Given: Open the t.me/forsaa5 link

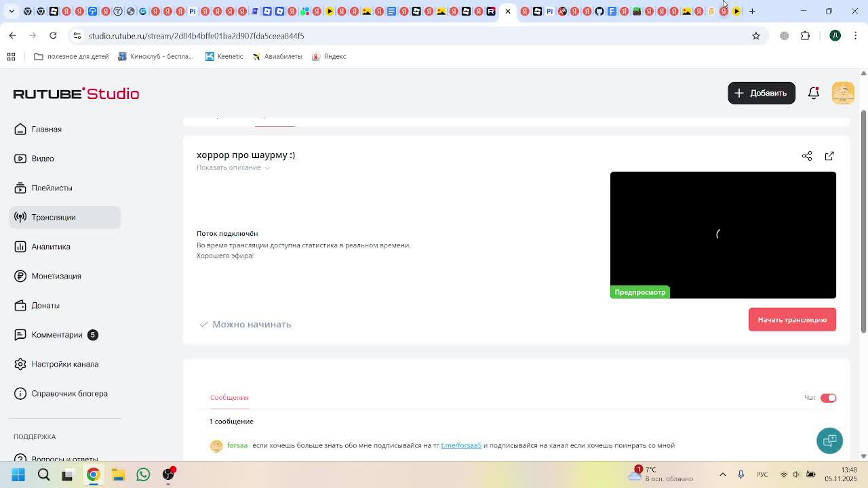Looking at the screenshot, I should point(461,445).
